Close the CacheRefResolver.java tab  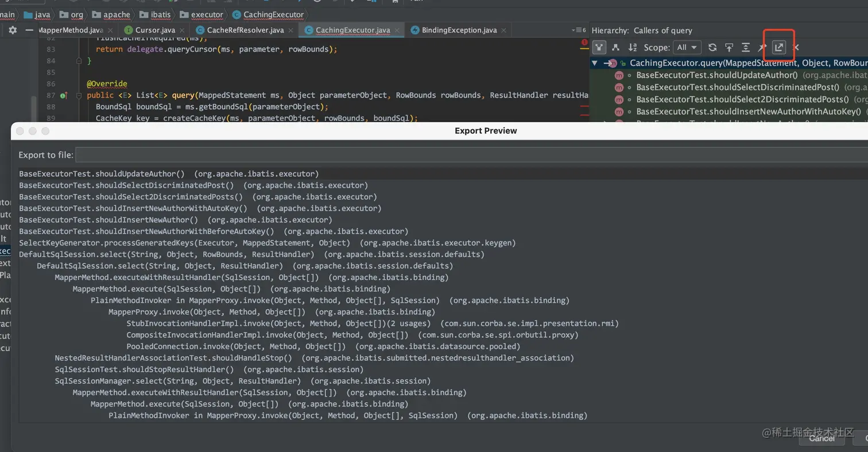pyautogui.click(x=292, y=30)
